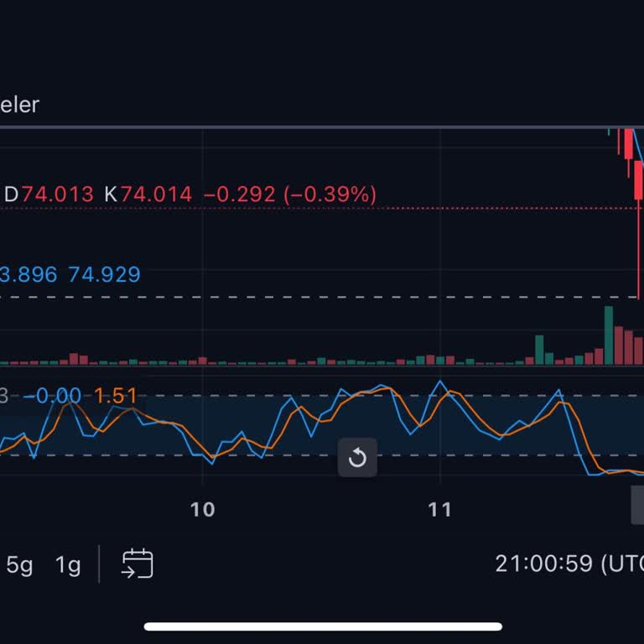Tap the gray scroll-to-latest button at right edge
644x644 pixels.
pyautogui.click(x=637, y=506)
